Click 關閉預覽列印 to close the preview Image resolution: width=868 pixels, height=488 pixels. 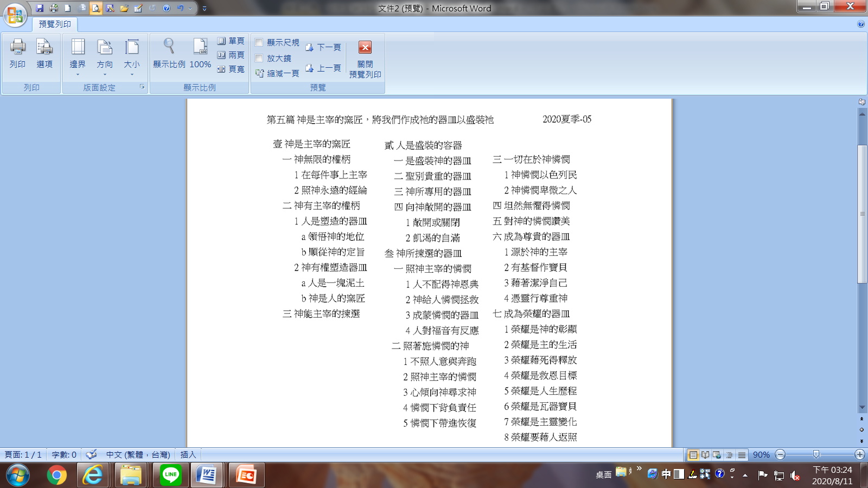click(x=365, y=59)
